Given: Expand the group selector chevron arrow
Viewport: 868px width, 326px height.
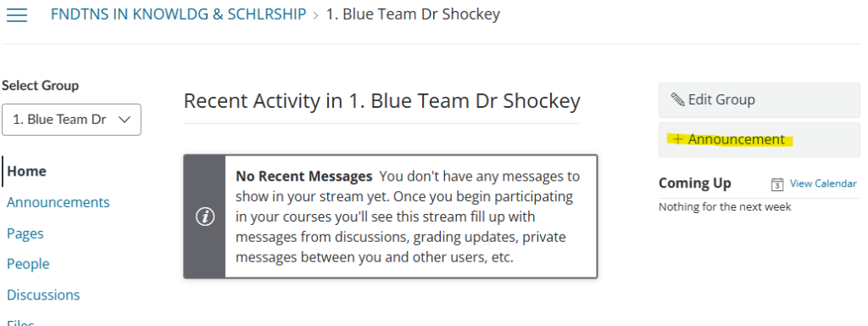Looking at the screenshot, I should [x=125, y=120].
